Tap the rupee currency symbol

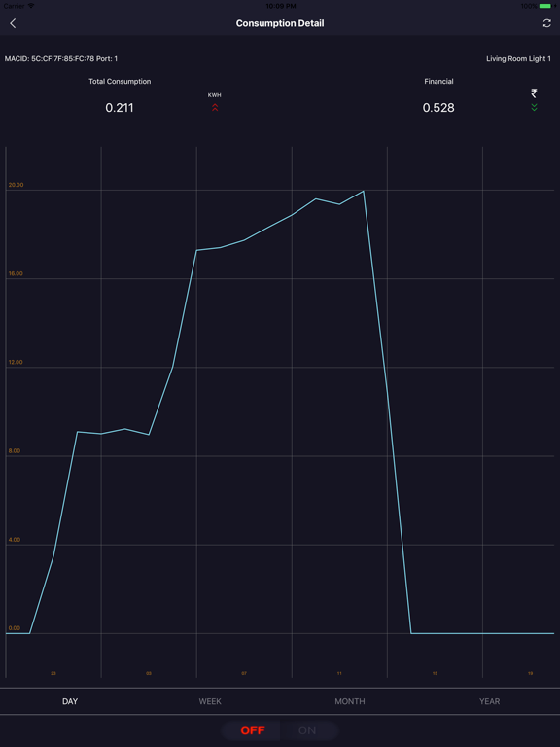534,93
